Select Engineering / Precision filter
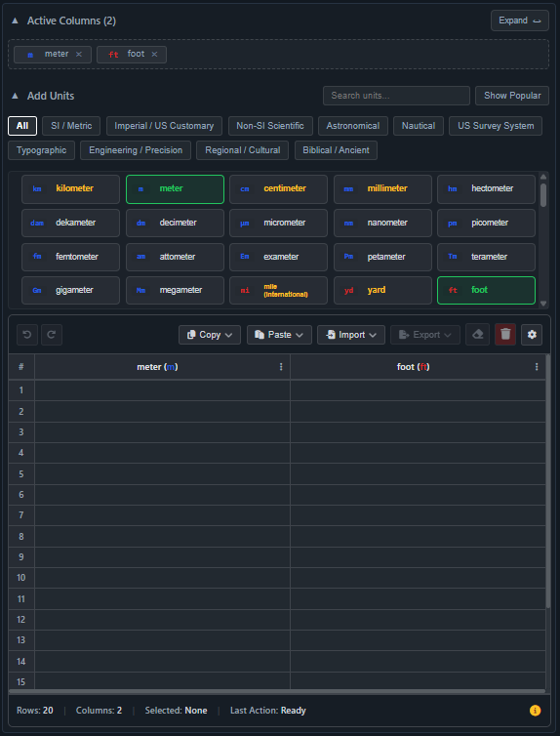 click(x=136, y=150)
